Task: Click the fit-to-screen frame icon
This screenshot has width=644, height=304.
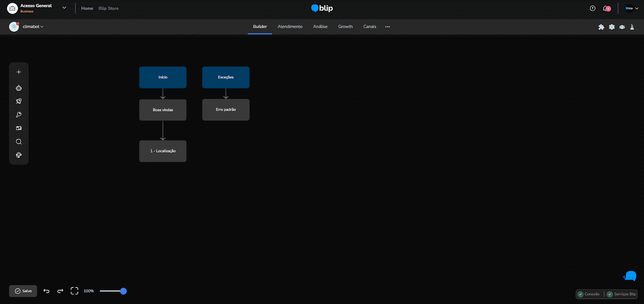Action: (x=74, y=291)
